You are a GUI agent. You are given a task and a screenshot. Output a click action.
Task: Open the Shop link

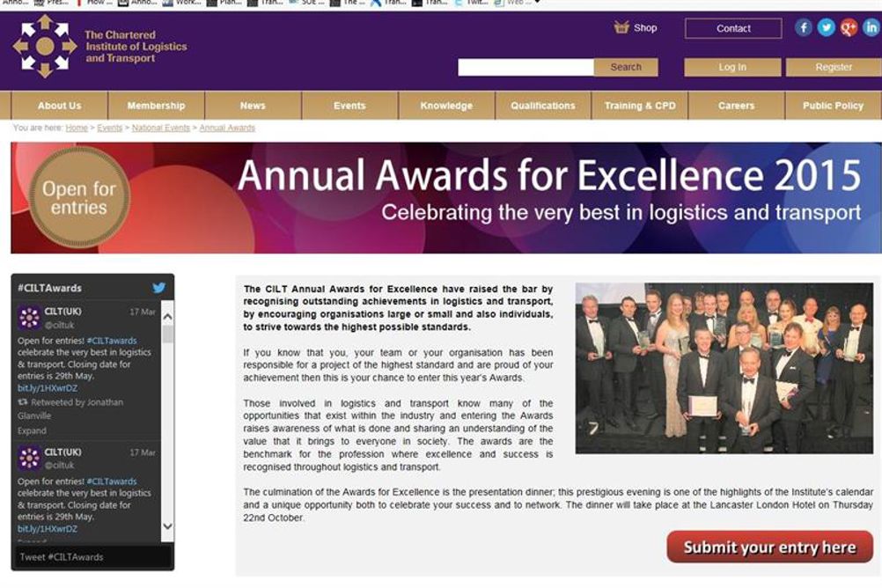pos(645,27)
